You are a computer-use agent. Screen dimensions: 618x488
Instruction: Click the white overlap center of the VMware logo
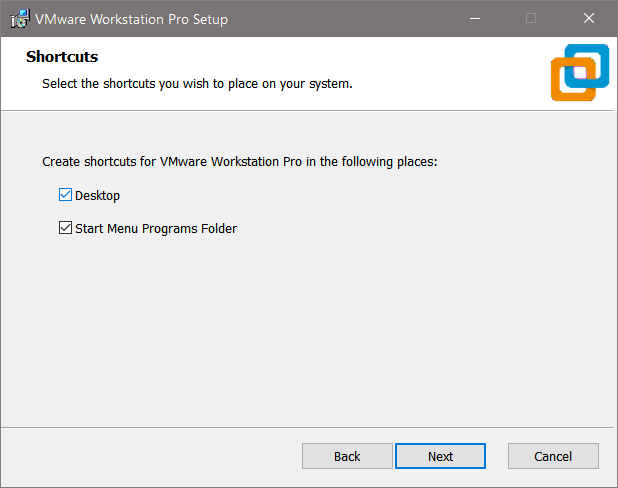pyautogui.click(x=578, y=71)
